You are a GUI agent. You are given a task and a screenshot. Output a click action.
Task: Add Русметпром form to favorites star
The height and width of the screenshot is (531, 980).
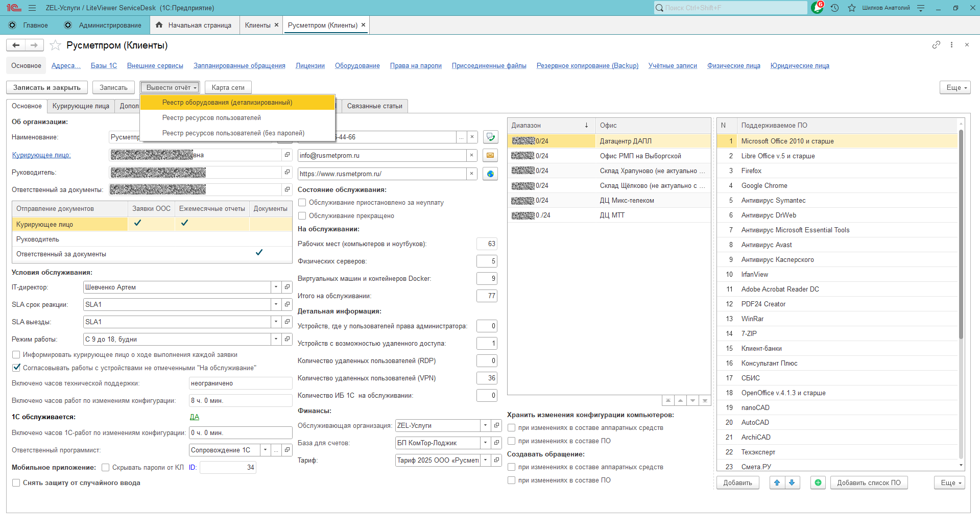(55, 45)
